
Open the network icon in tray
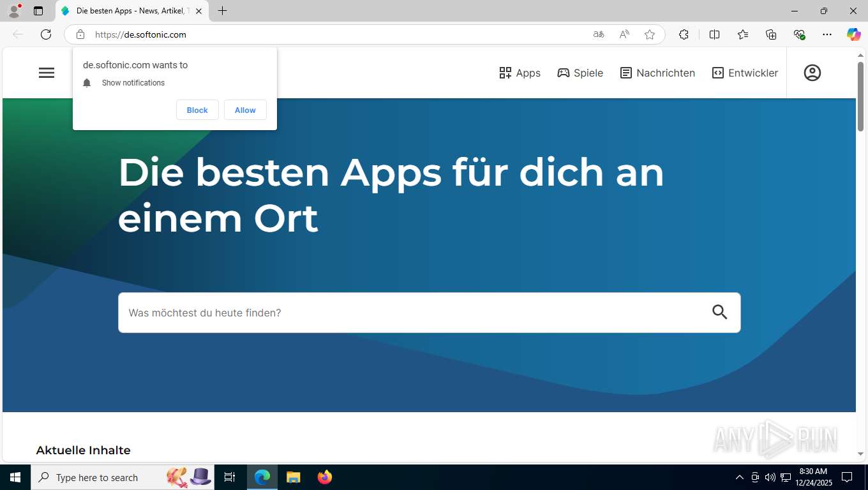[x=784, y=477]
